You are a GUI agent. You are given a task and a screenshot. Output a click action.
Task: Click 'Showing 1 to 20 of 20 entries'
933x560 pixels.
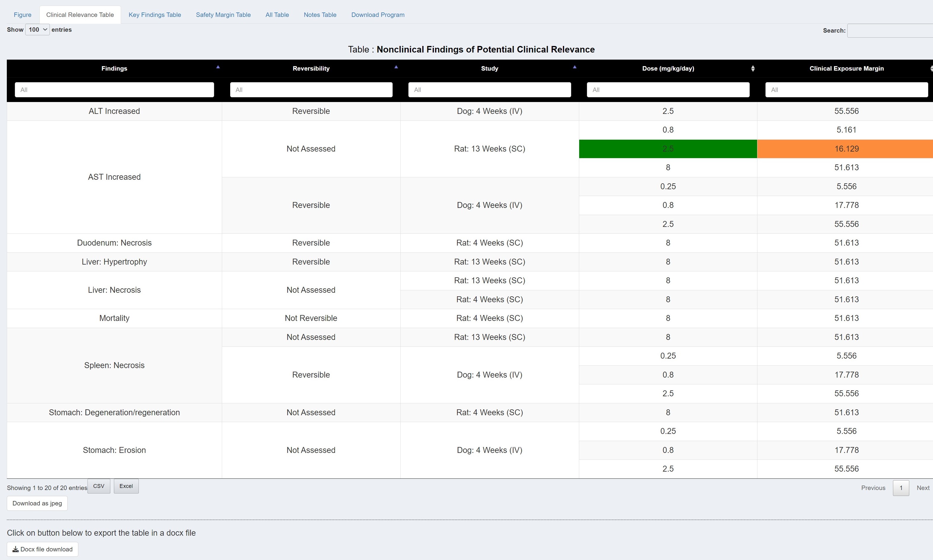coord(47,488)
